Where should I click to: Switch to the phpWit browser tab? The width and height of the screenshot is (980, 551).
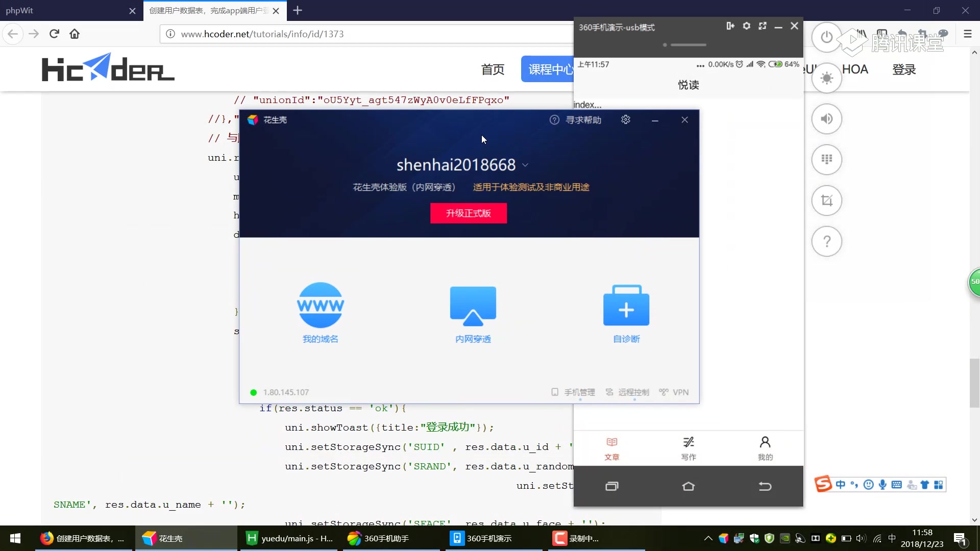pos(71,10)
